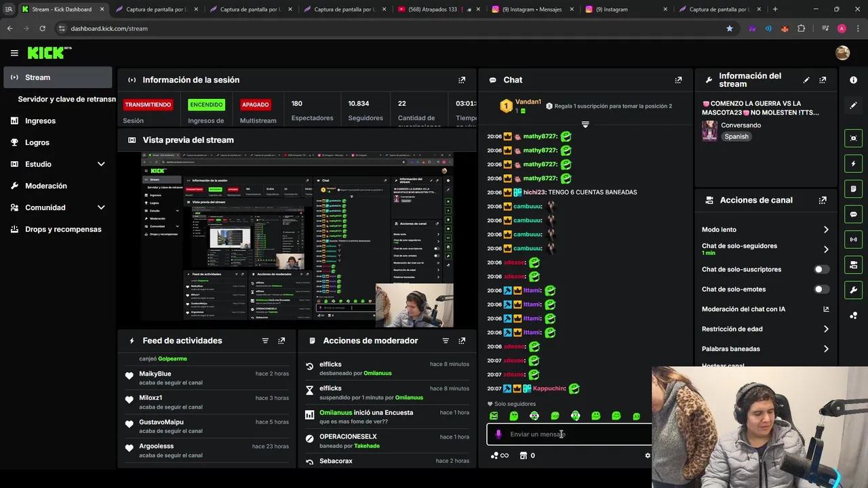Click the Conversando category thumbnail
Viewport: 868px width, 488px height.
coord(709,131)
